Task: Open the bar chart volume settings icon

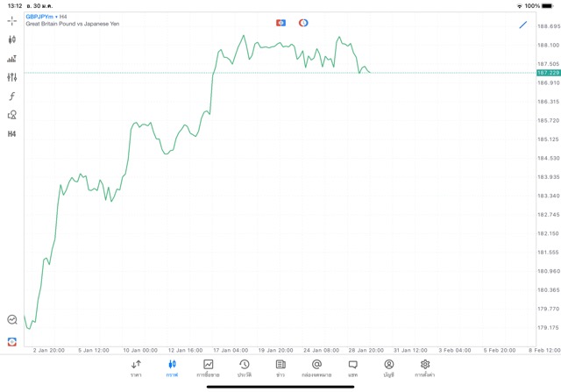Action: (11, 59)
